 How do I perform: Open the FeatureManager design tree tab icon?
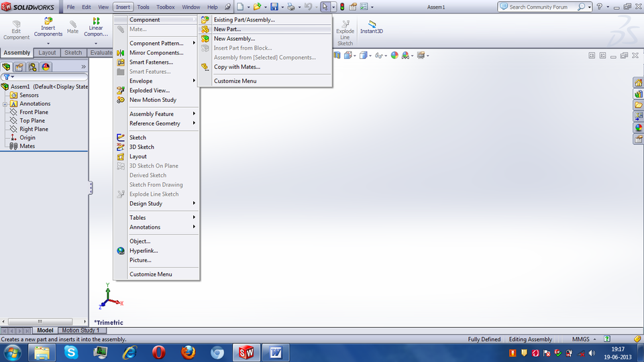click(6, 67)
